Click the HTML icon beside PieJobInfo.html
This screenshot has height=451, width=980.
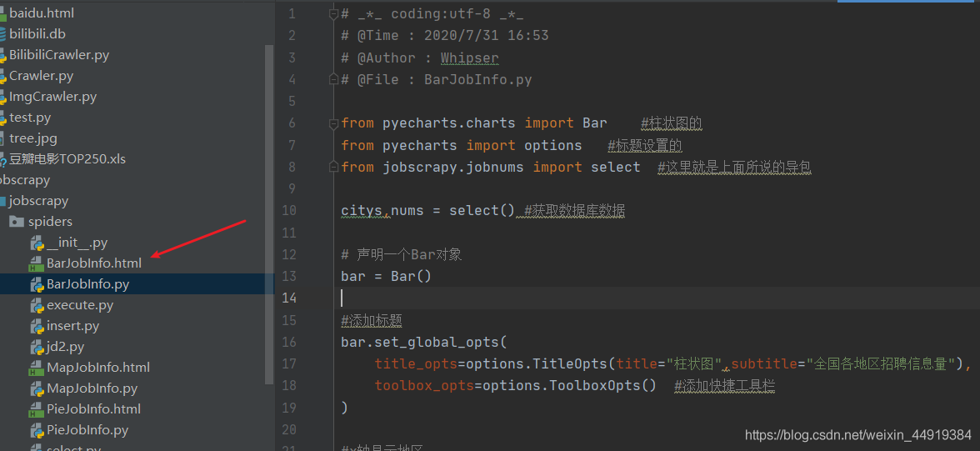pos(37,409)
